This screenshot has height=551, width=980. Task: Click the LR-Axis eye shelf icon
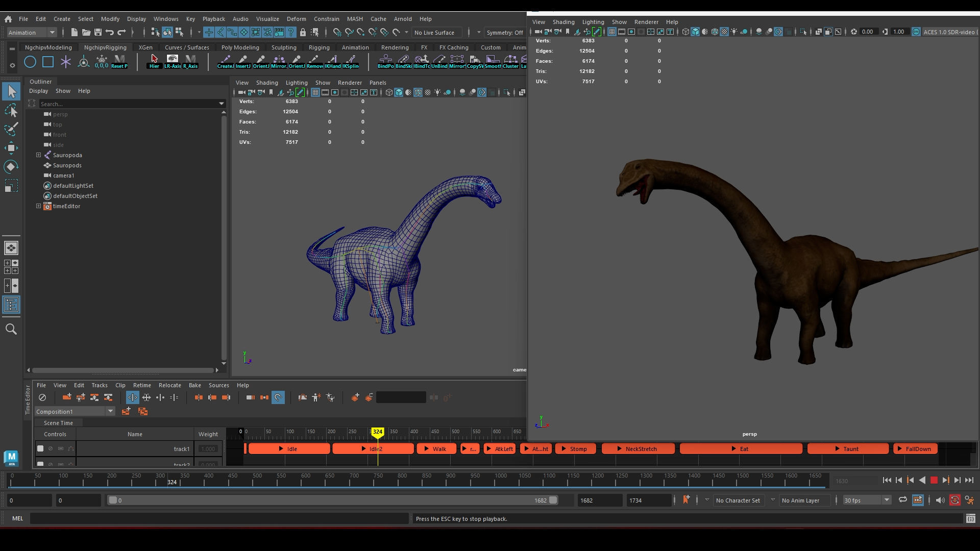pyautogui.click(x=173, y=62)
